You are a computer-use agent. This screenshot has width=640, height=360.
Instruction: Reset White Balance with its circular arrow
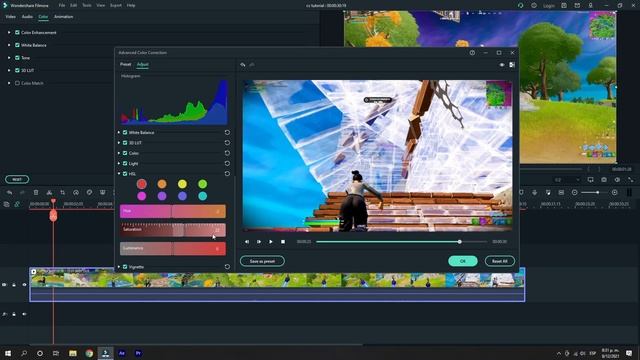[227, 132]
